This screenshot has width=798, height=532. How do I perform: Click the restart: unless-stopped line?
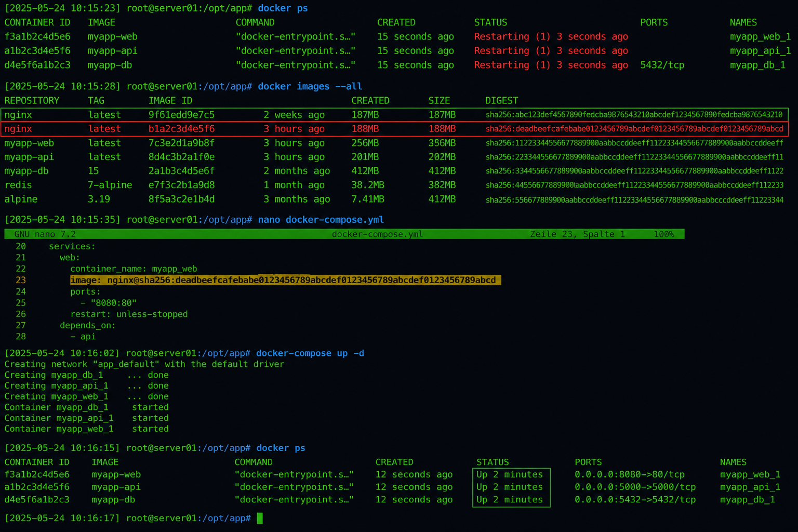(129, 314)
